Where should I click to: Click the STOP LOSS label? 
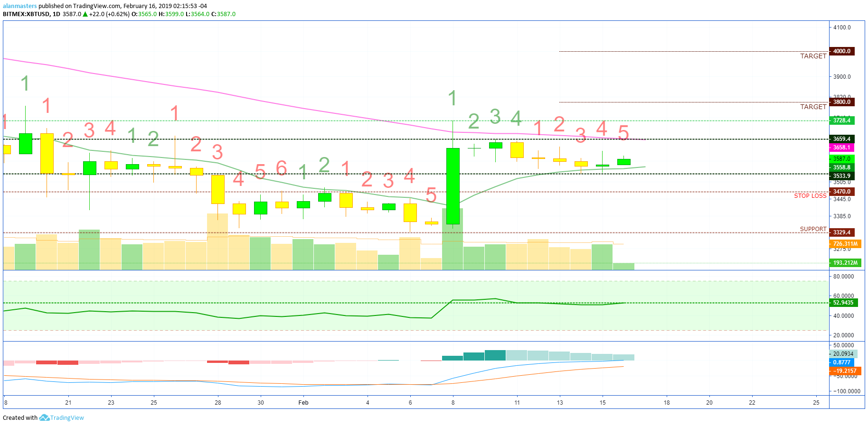tap(810, 196)
